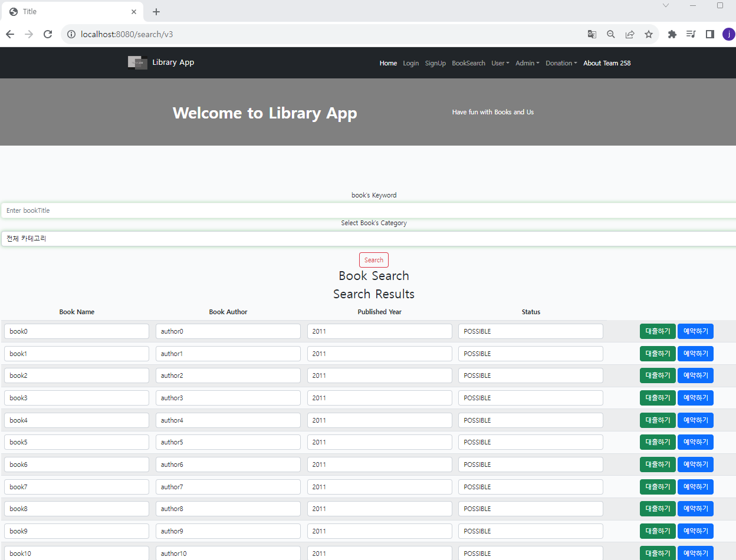Click the share page icon
Image resolution: width=736 pixels, height=560 pixels.
click(630, 34)
